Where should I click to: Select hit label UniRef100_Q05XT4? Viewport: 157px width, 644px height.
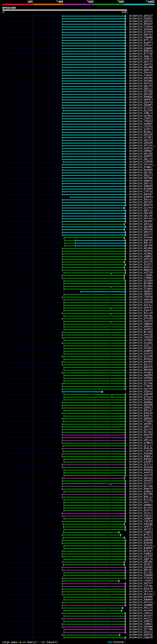point(141,308)
